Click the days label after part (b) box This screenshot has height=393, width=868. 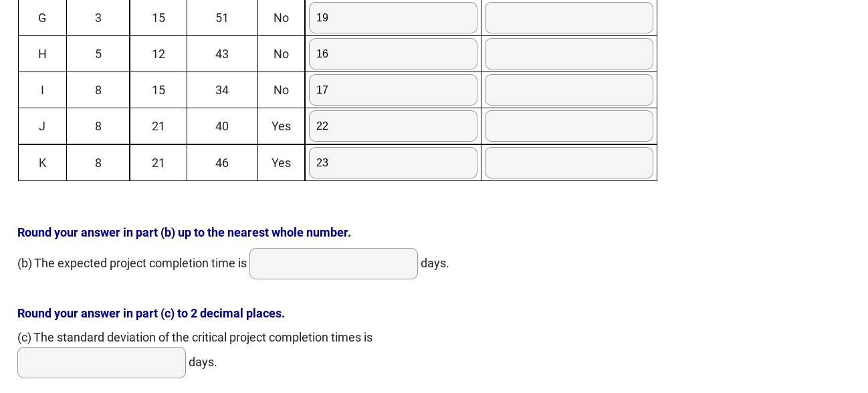(434, 263)
